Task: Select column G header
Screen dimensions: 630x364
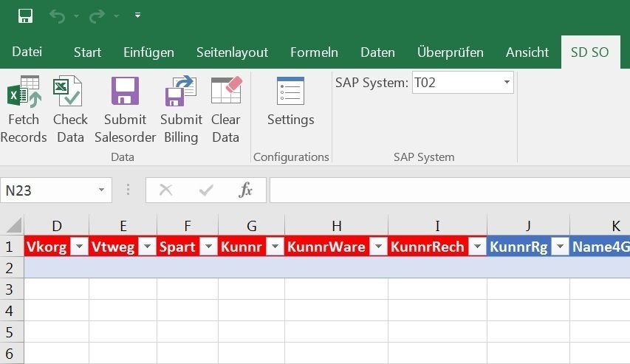Action: [x=252, y=226]
